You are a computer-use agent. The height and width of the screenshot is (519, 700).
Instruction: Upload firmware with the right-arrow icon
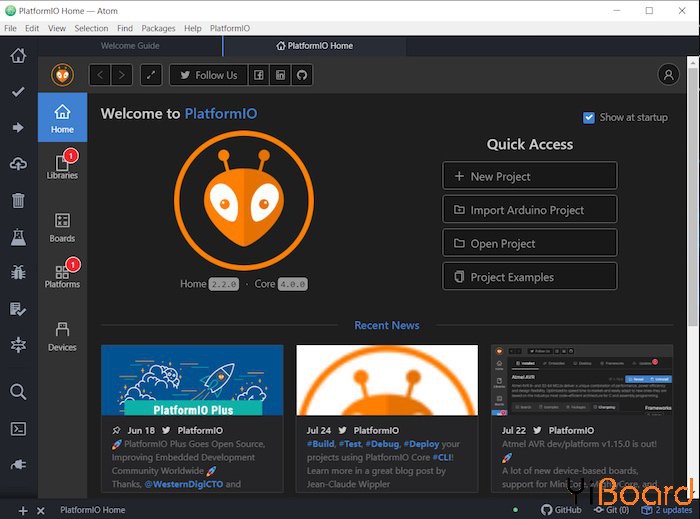(18, 128)
